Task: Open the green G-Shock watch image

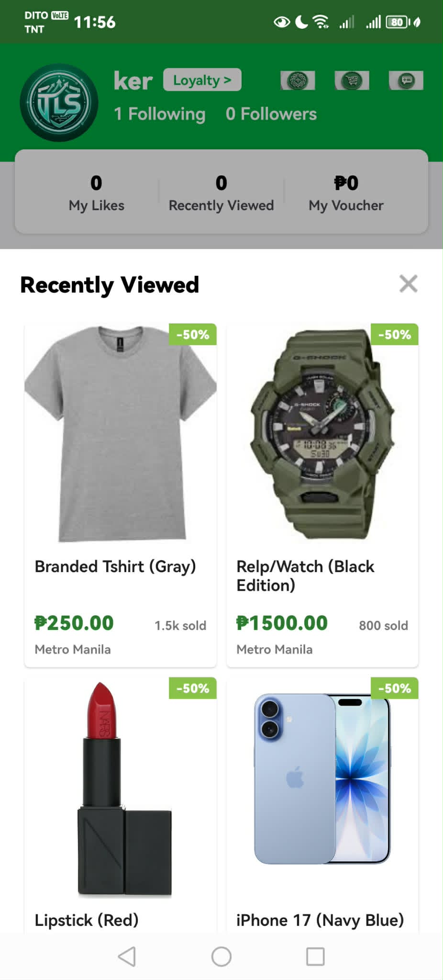Action: click(322, 434)
